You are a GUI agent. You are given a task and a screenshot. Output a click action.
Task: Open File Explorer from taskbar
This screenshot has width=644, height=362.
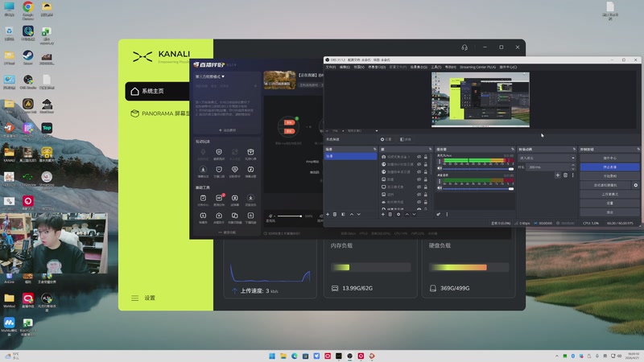pyautogui.click(x=283, y=356)
